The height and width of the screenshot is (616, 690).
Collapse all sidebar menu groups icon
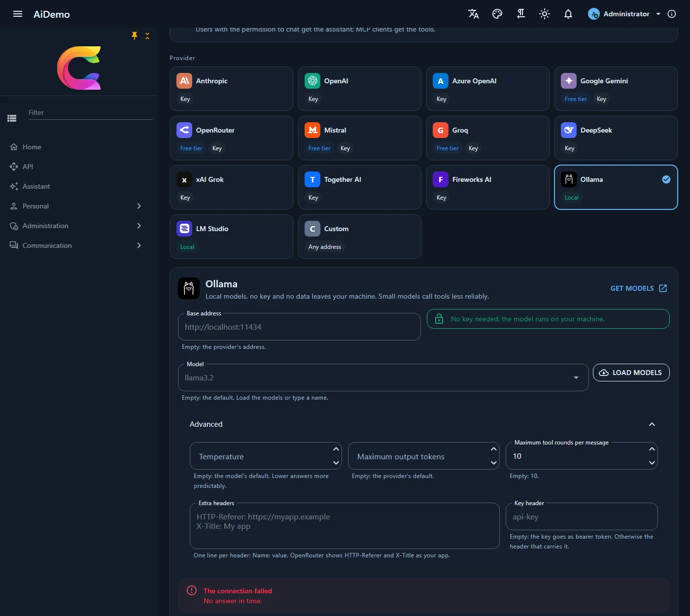(x=147, y=35)
